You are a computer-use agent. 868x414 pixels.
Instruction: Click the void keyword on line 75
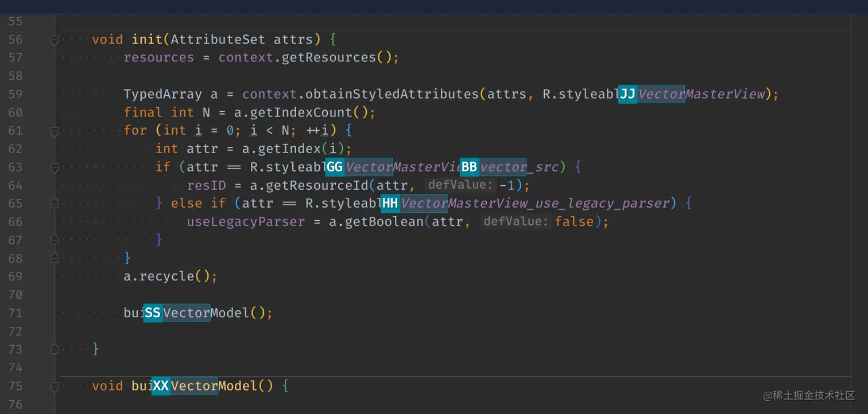[108, 386]
